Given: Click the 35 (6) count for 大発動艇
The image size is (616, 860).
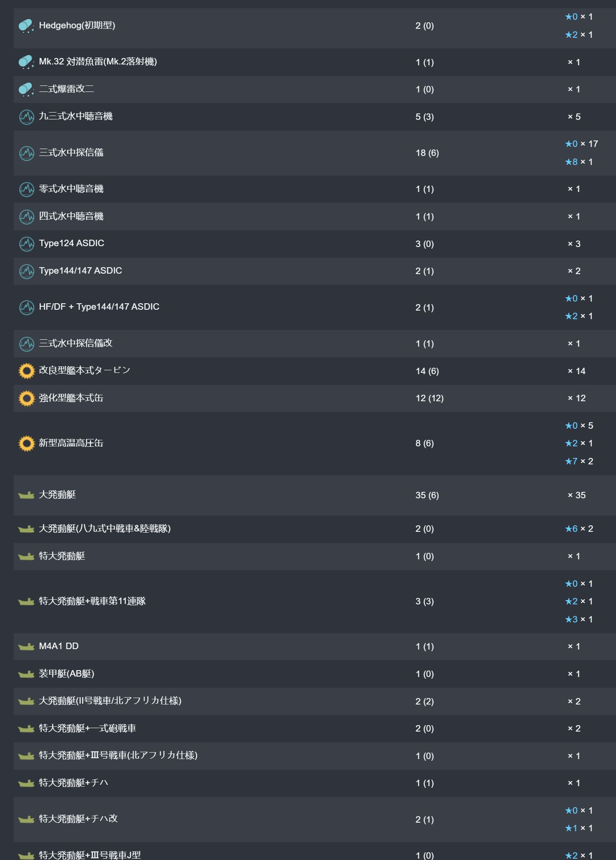Looking at the screenshot, I should coord(427,495).
